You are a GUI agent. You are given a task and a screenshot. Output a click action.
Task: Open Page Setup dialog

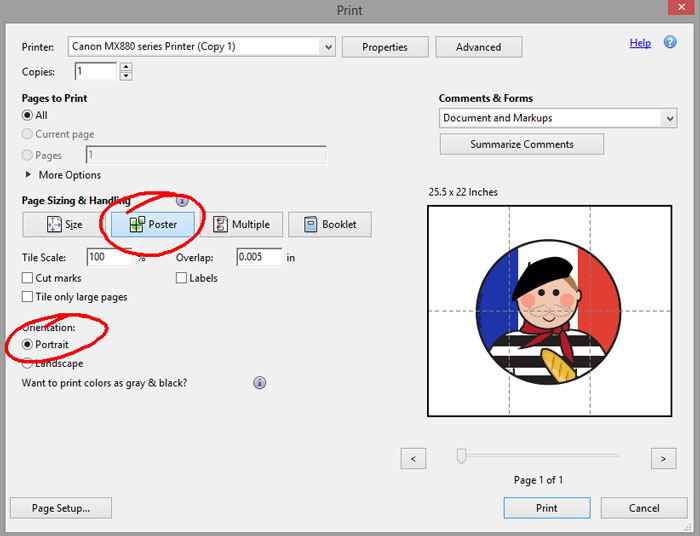[x=61, y=508]
